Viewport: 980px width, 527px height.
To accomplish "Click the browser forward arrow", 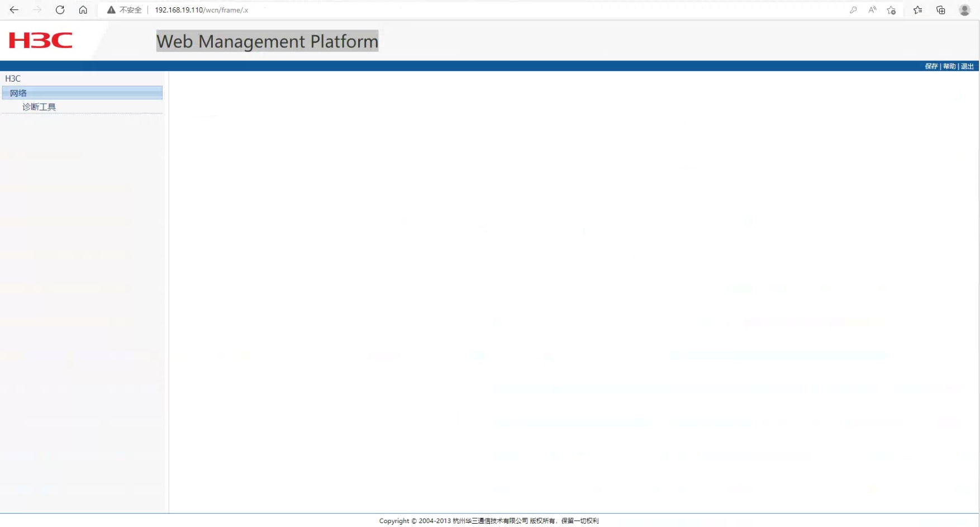I will click(37, 10).
